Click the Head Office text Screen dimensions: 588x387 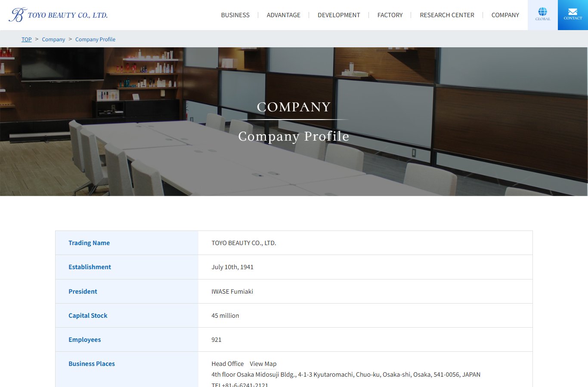pos(227,364)
